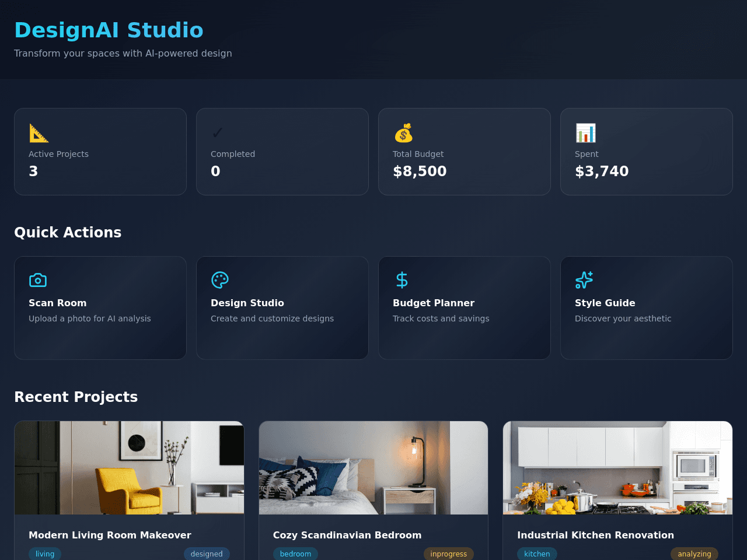This screenshot has width=747, height=560.
Task: Click the palette icon for Design Studio
Action: 220,280
